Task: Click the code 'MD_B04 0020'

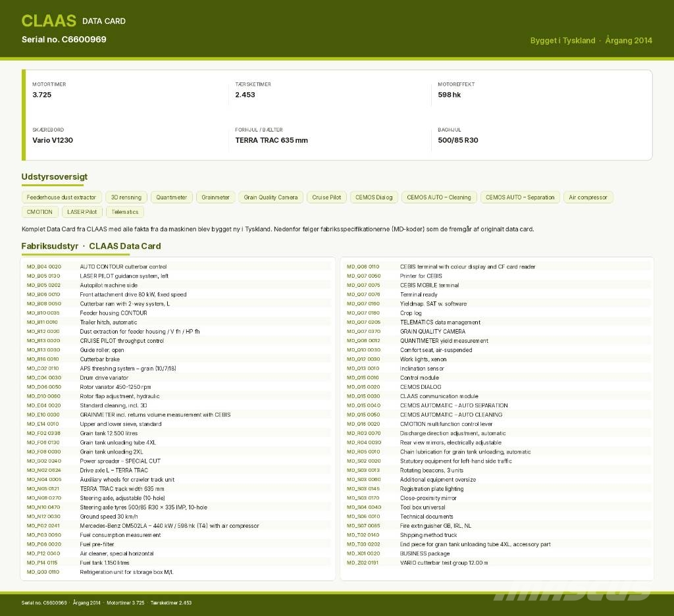Action: point(44,267)
